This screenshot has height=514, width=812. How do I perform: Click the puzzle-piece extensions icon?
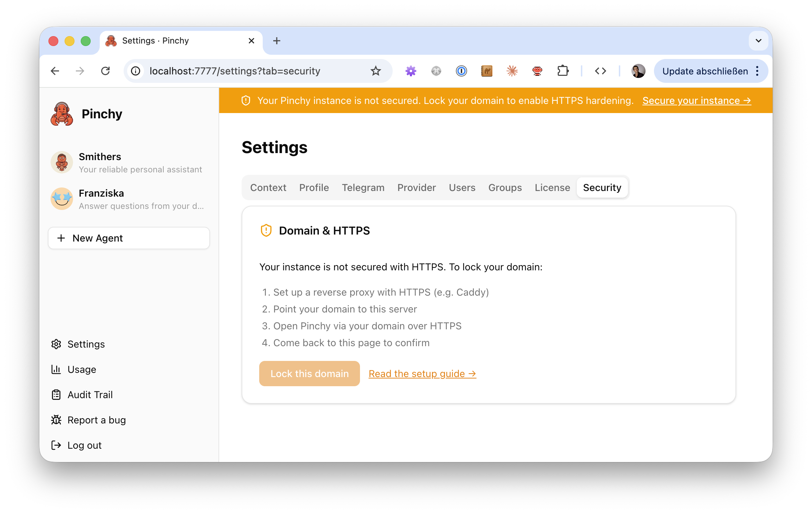563,71
